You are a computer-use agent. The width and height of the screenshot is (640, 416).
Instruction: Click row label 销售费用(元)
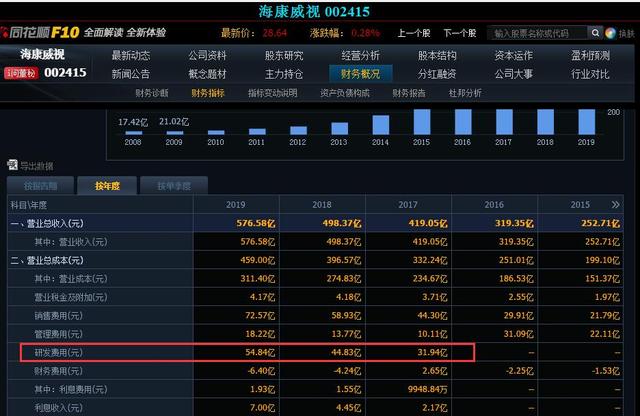58,316
